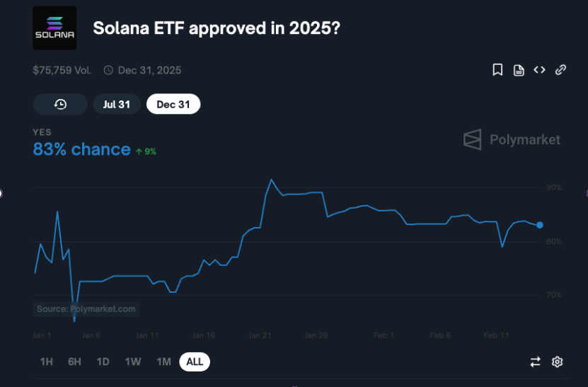Switch chart range to 1H

47,362
